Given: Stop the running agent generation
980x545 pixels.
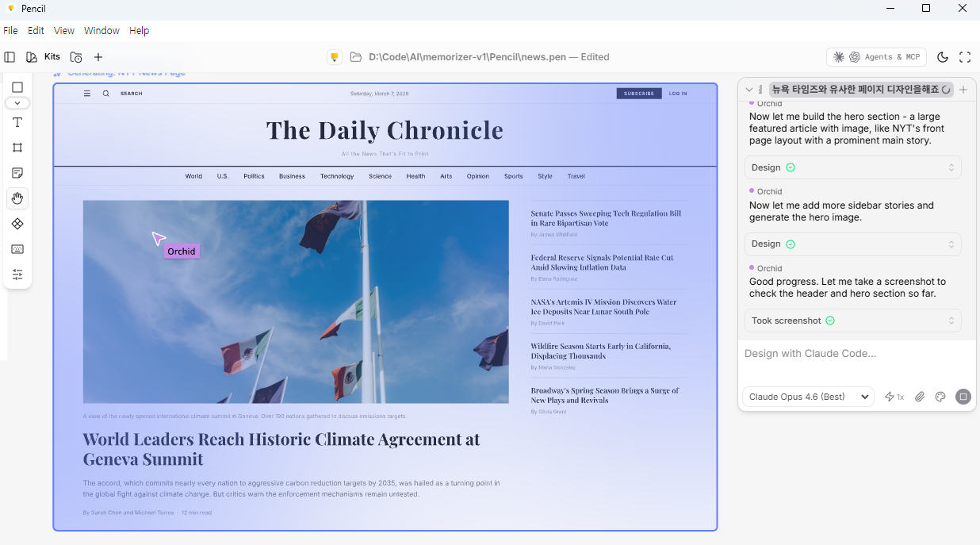Looking at the screenshot, I should (963, 397).
